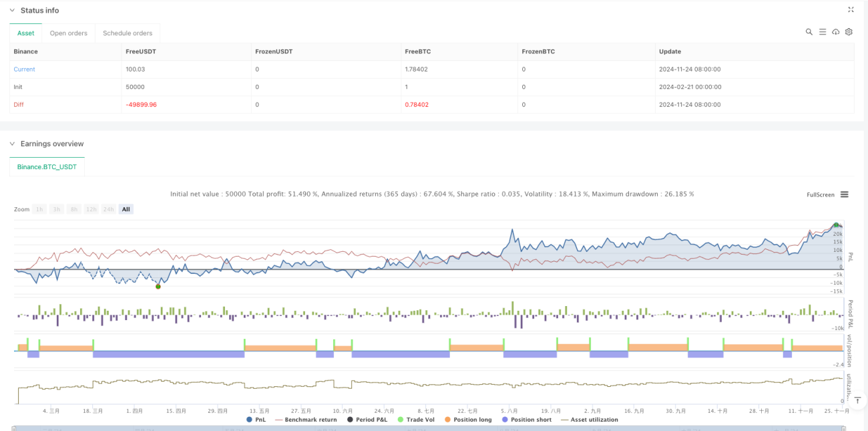
Task: Click the cloud download icon
Action: [836, 32]
